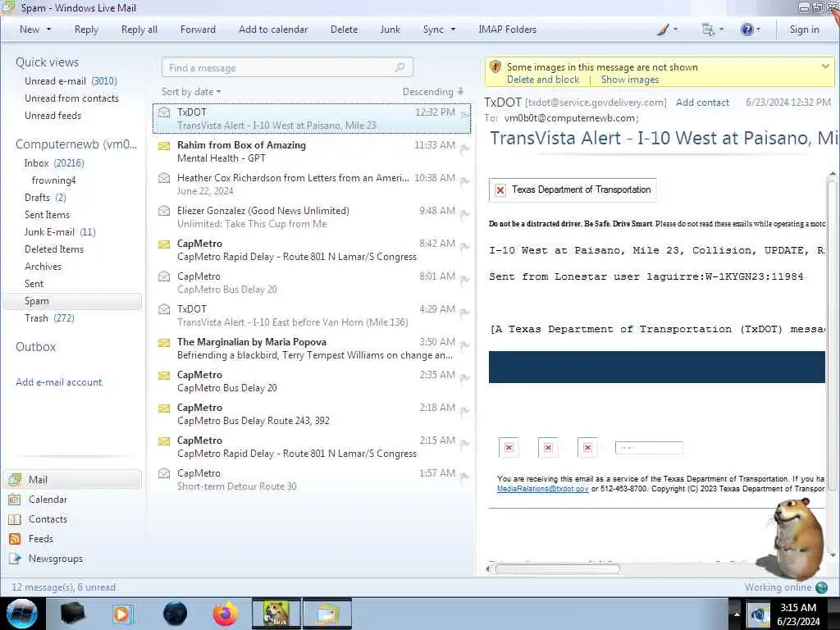Screen dimensions: 840x630
Task: Expand the New button dropdown arrow
Action: [x=48, y=30]
